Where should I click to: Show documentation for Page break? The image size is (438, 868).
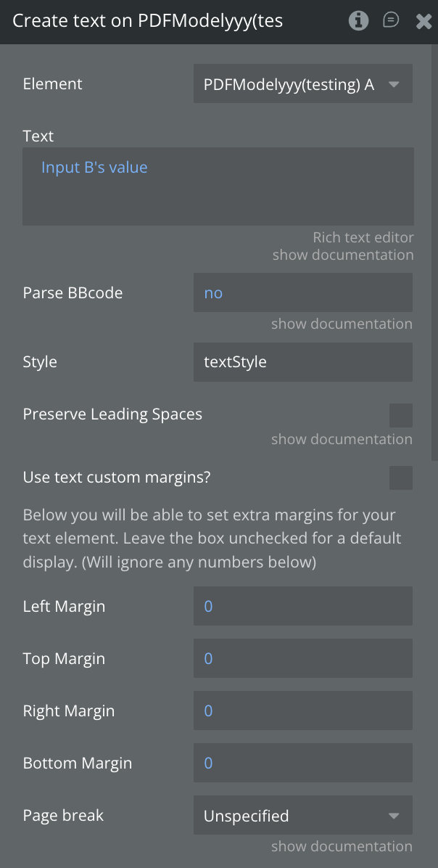342,846
